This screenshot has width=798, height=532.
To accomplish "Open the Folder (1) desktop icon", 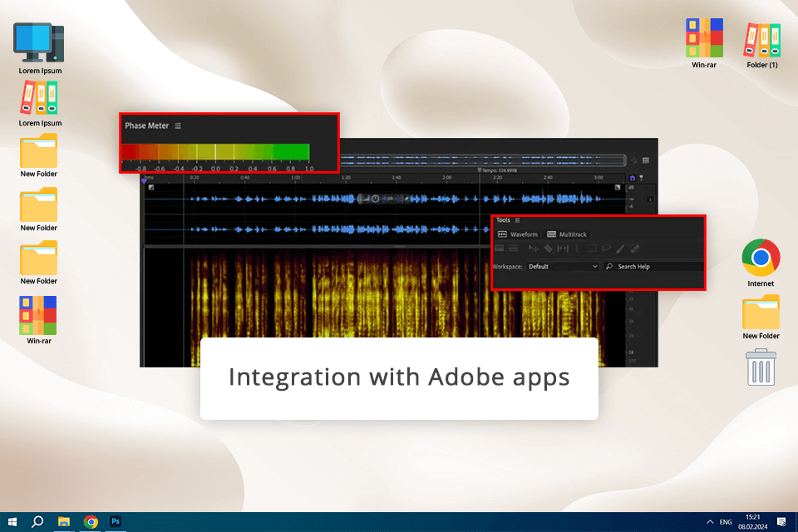I will point(762,45).
